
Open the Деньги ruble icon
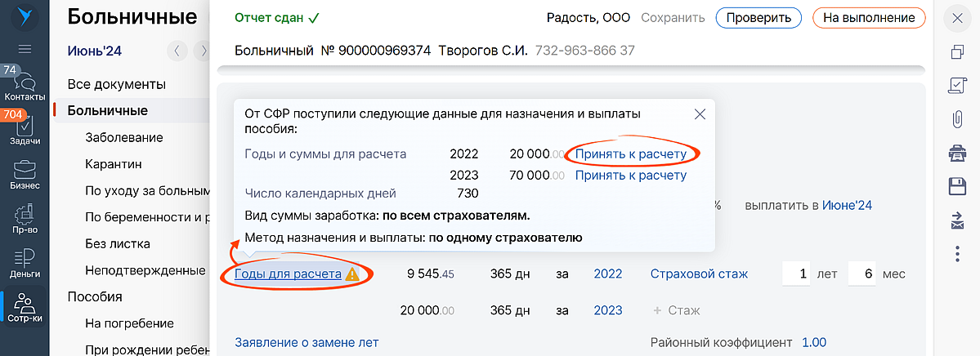(x=24, y=263)
